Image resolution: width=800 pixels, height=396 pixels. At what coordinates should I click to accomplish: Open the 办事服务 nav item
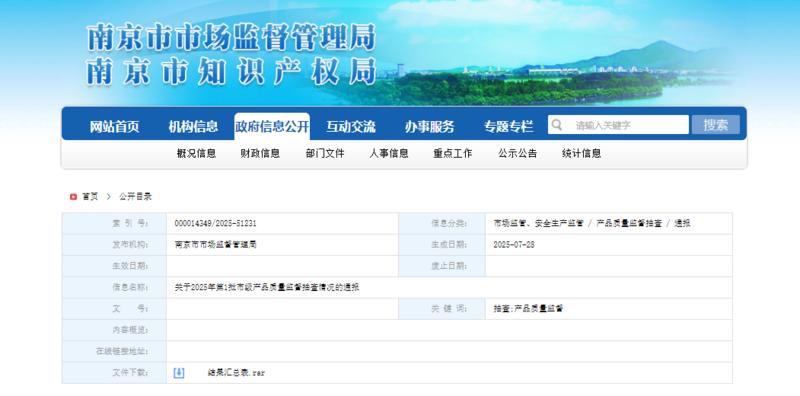tap(430, 127)
